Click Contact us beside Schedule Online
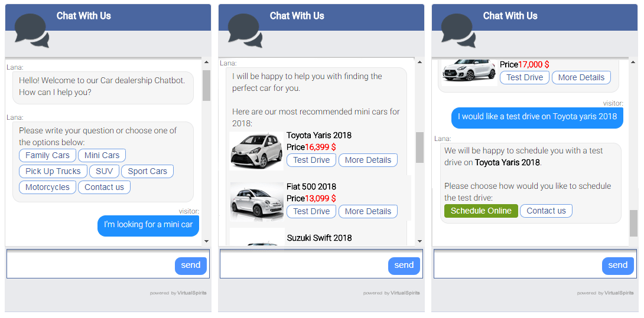The height and width of the screenshot is (318, 644). (546, 211)
